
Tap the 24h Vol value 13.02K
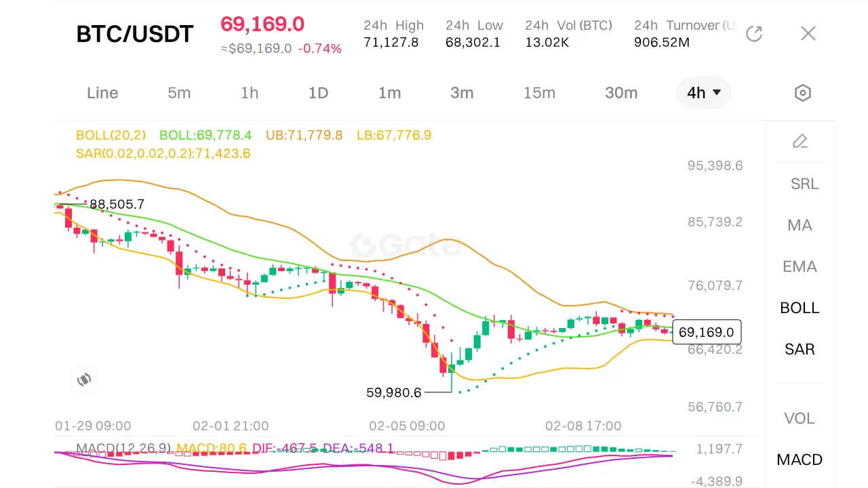pyautogui.click(x=547, y=42)
